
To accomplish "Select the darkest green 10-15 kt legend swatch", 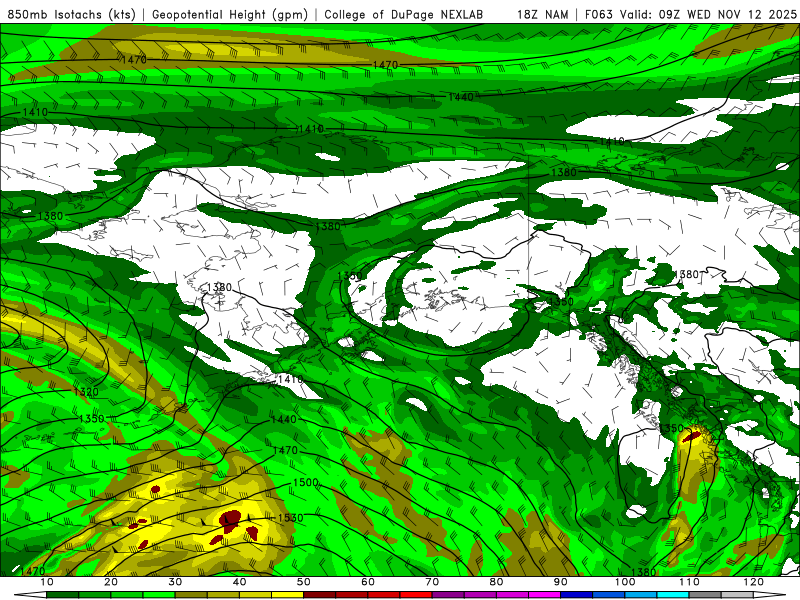I will click(x=62, y=595).
